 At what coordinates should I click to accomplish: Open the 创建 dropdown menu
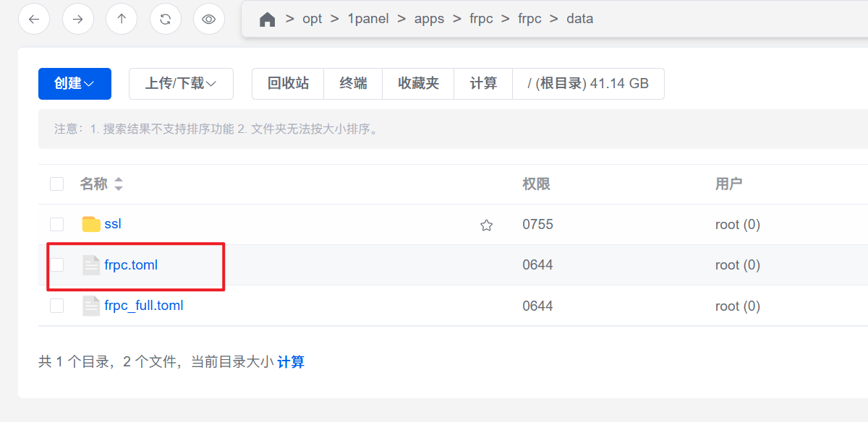(x=75, y=84)
